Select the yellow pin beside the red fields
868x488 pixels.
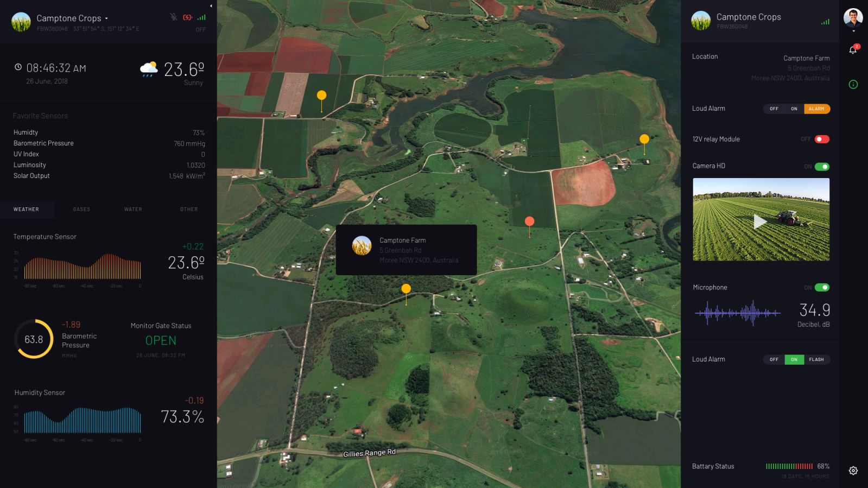tap(321, 96)
